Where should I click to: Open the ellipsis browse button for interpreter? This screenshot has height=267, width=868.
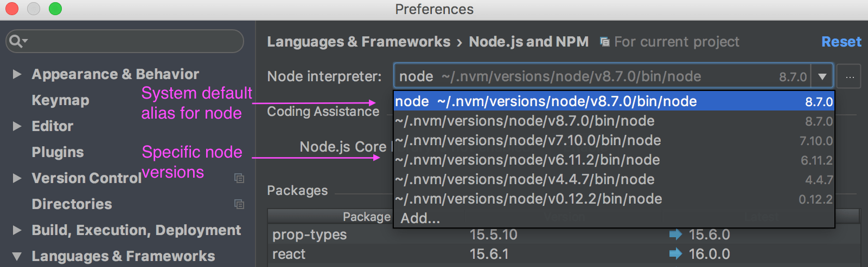pos(850,77)
